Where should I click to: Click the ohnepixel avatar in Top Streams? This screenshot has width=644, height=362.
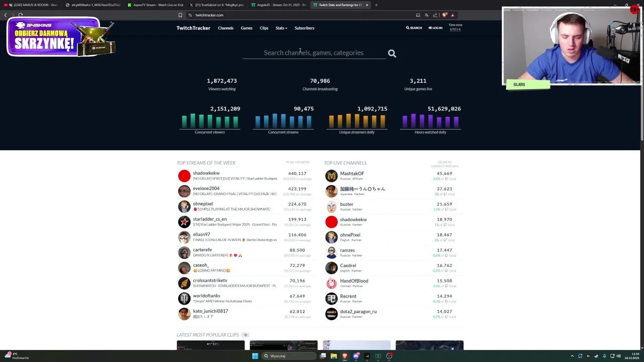tap(184, 206)
